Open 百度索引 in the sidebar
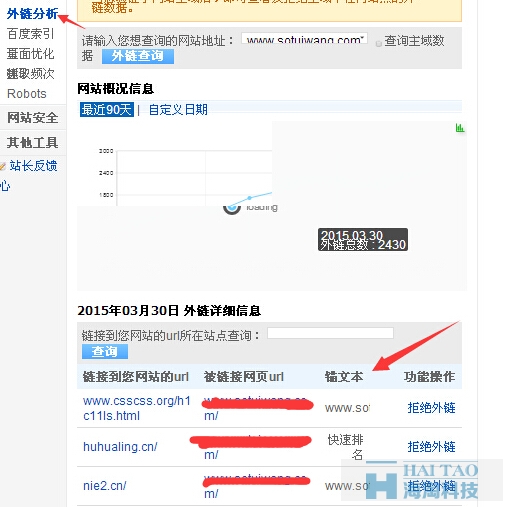 [30, 34]
